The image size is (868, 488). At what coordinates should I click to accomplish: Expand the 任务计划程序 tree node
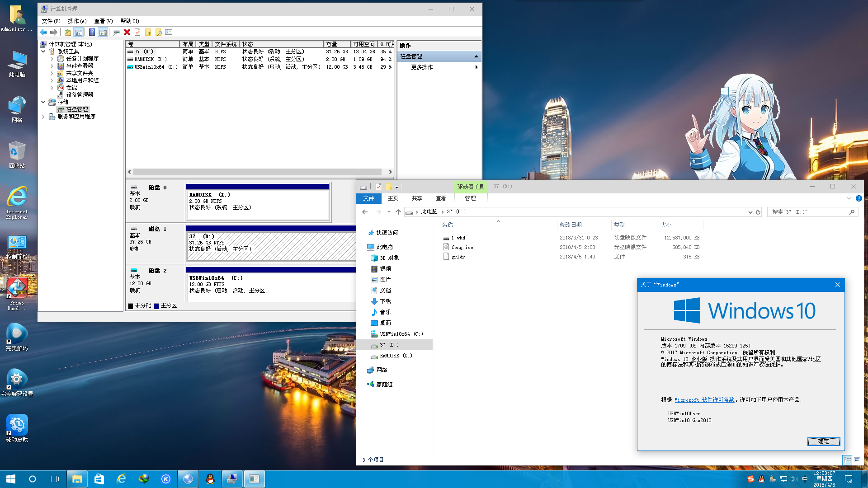coord(52,59)
